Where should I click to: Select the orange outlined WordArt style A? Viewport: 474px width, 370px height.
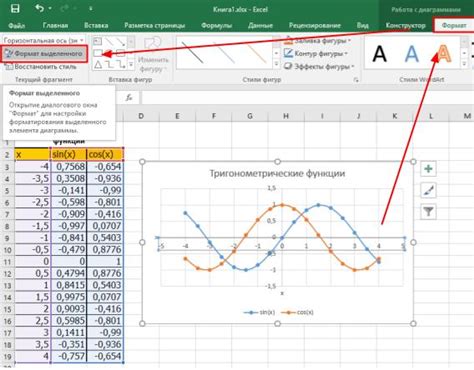click(444, 53)
